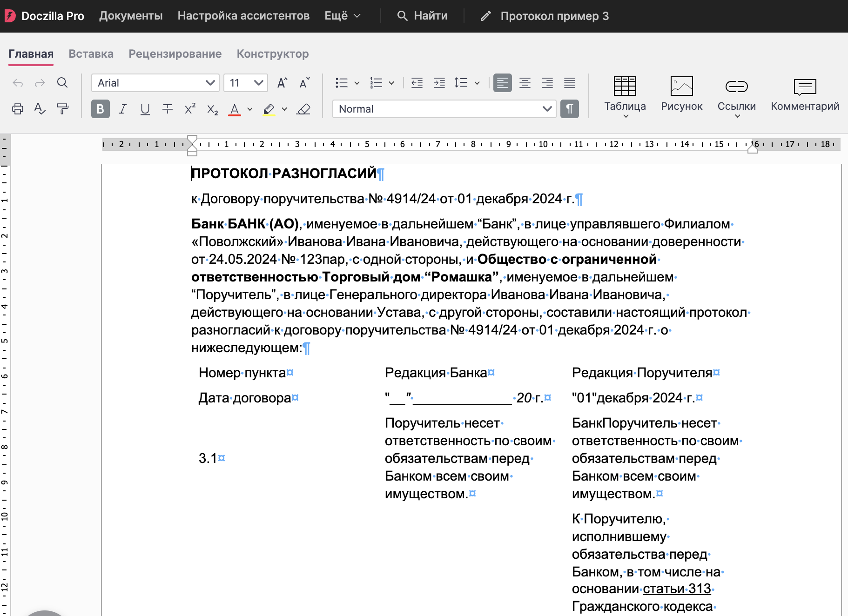The image size is (848, 616).
Task: Open the Рецензирование tab
Action: point(175,54)
